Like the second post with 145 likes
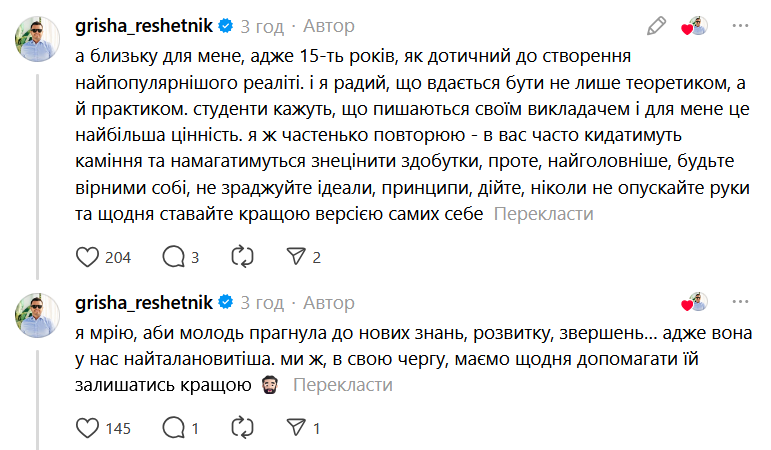The width and height of the screenshot is (771, 450). 88,428
